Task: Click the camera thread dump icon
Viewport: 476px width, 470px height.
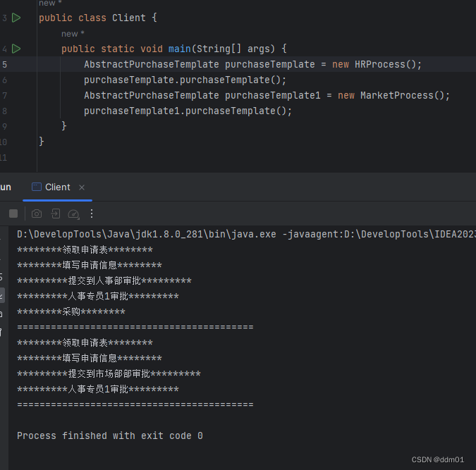Action: coord(37,214)
